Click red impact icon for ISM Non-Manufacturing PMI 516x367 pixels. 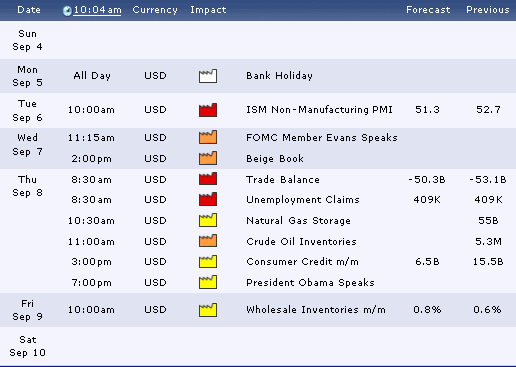point(208,110)
